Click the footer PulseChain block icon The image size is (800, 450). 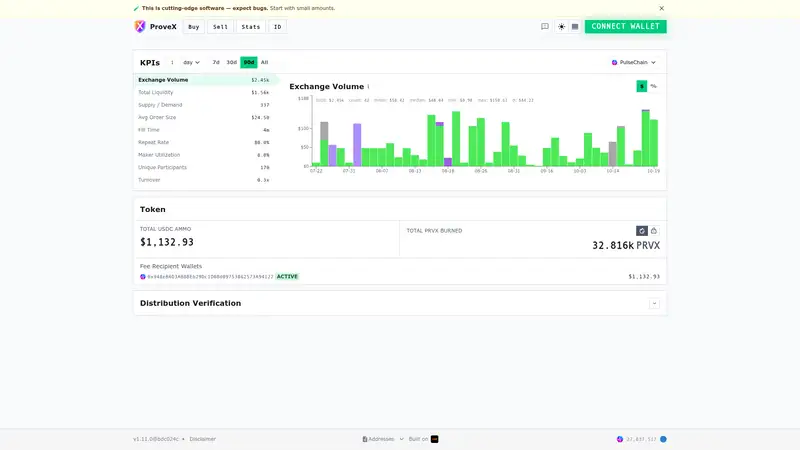point(620,439)
